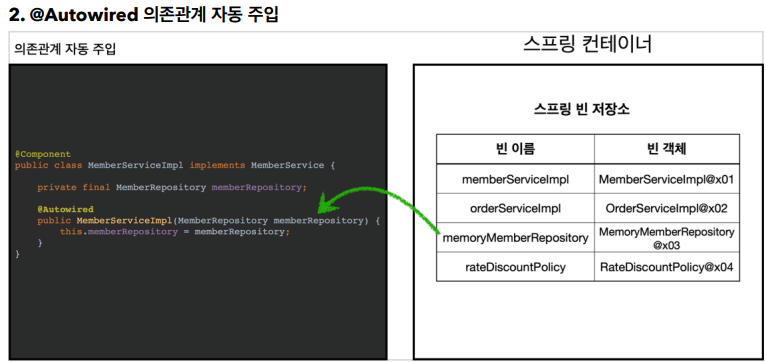Click the 'this.memberRepository = memberRepository;' line
766x362 pixels.
[175, 232]
